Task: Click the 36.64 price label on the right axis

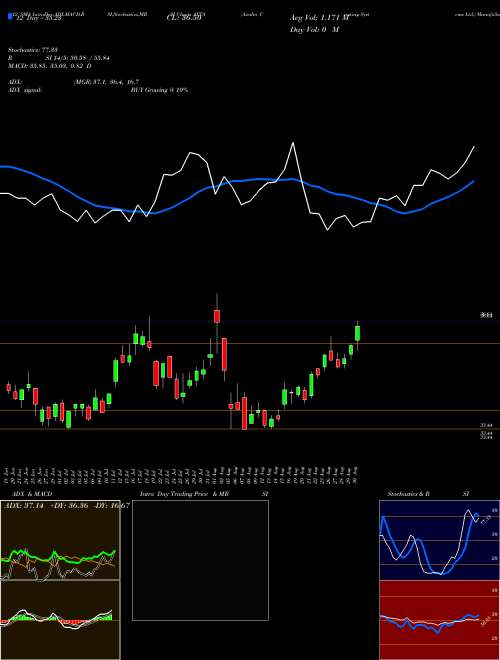Action: [x=486, y=314]
